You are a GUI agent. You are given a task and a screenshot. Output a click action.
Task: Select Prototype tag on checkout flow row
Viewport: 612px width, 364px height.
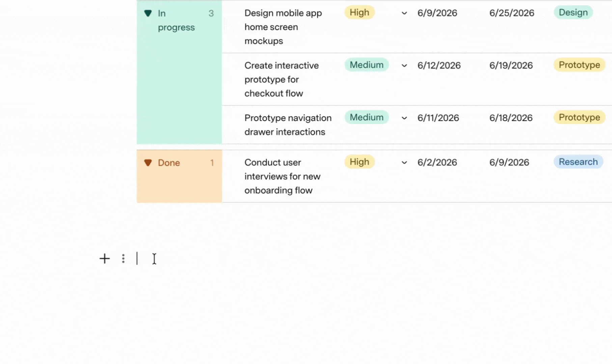point(579,65)
